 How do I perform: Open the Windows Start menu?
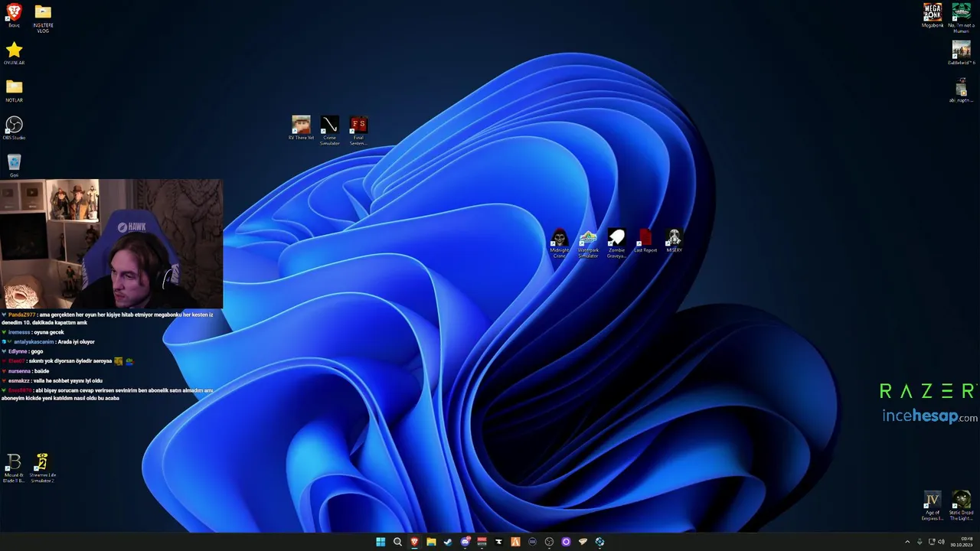[x=381, y=542]
